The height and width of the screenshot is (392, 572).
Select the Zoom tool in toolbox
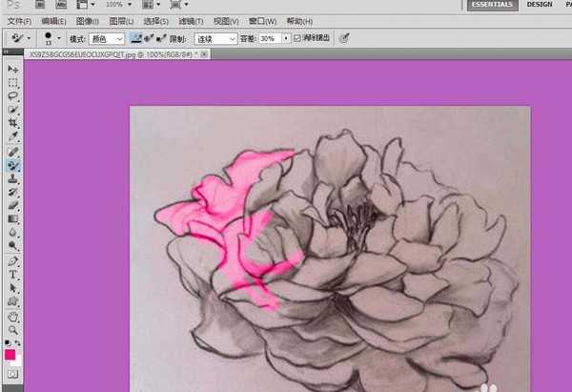tap(12, 329)
